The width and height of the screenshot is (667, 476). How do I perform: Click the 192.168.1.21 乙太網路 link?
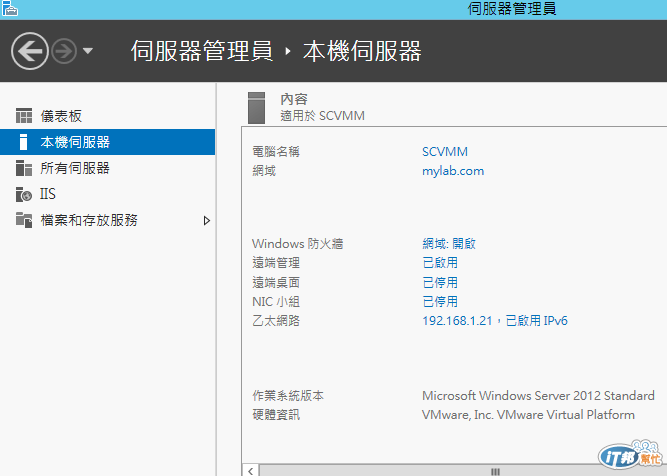point(495,321)
